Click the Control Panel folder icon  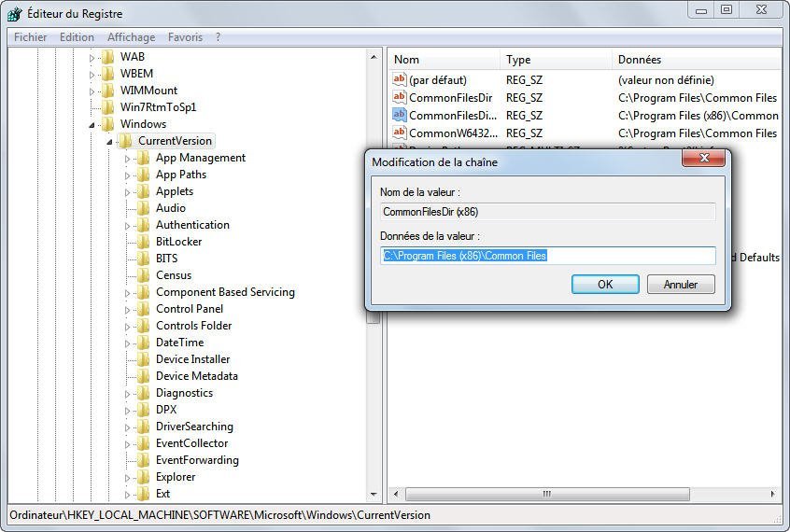pyautogui.click(x=144, y=309)
